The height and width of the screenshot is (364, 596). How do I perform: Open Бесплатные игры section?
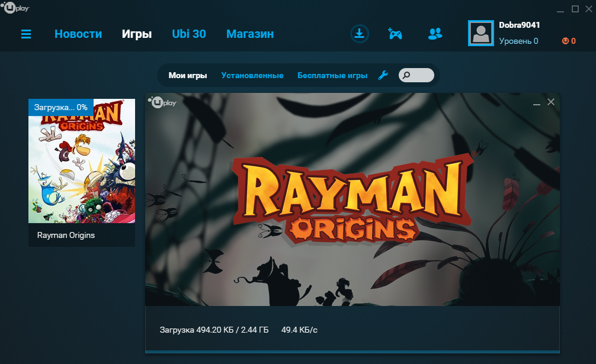[332, 76]
